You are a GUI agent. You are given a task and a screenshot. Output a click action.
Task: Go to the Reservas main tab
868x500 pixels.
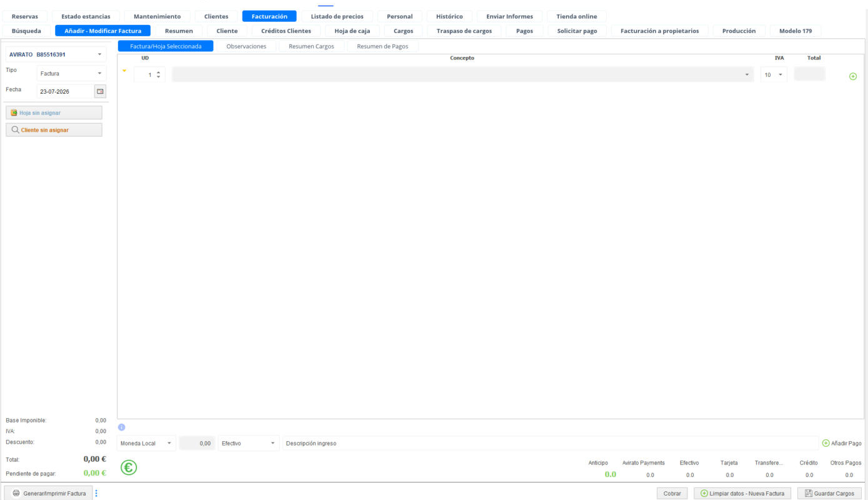(25, 16)
